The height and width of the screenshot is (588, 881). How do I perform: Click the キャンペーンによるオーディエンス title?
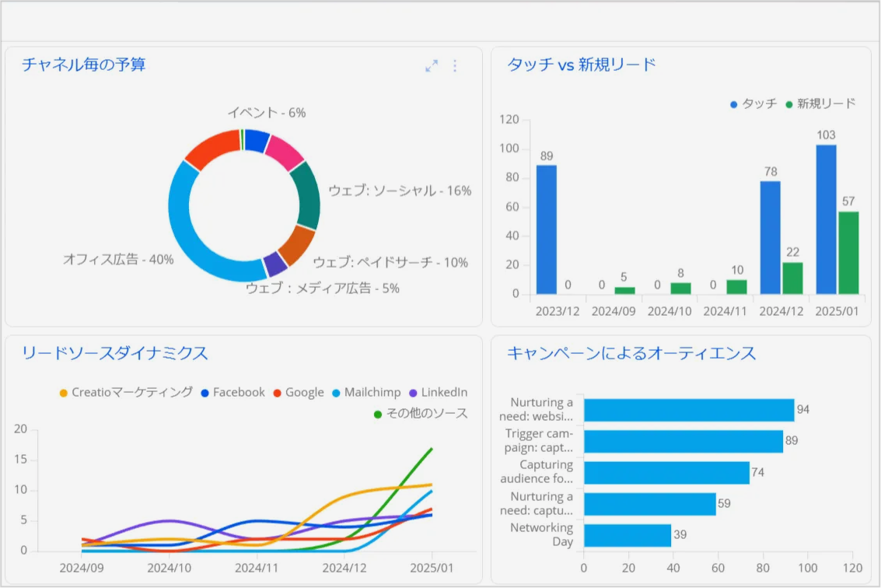coord(631,354)
